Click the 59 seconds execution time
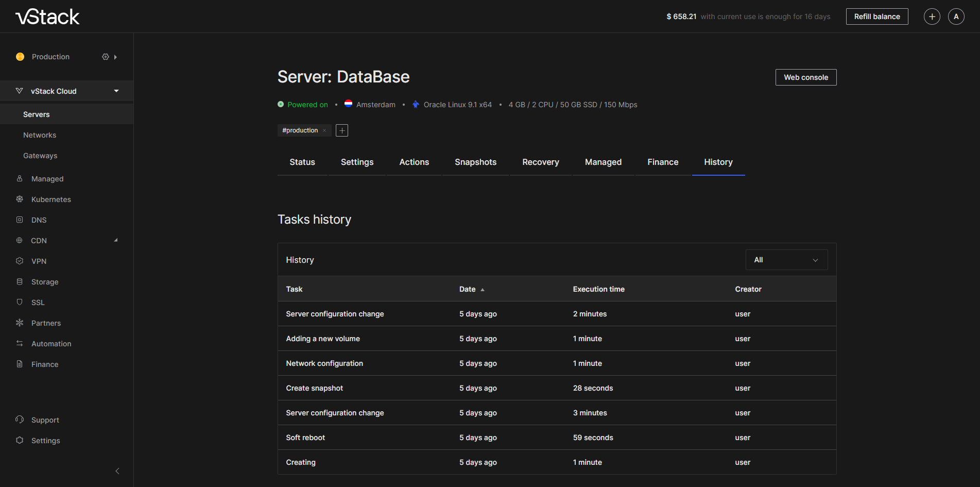The width and height of the screenshot is (980, 487). (x=593, y=438)
